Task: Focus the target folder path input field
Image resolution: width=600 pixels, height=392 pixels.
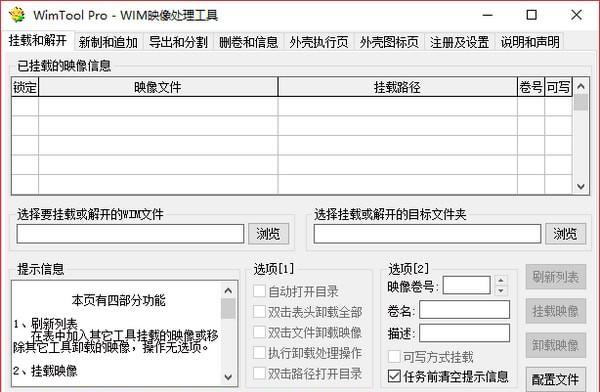Action: pos(427,234)
